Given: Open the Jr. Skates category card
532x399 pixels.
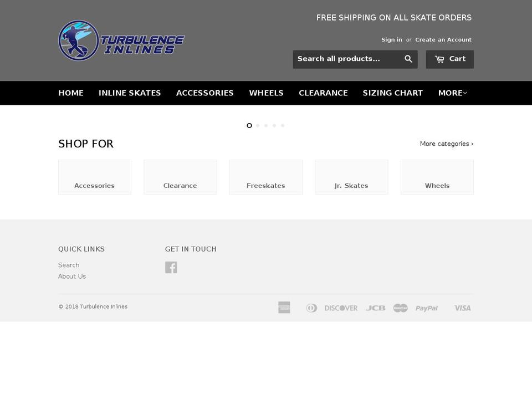Looking at the screenshot, I should click(351, 177).
